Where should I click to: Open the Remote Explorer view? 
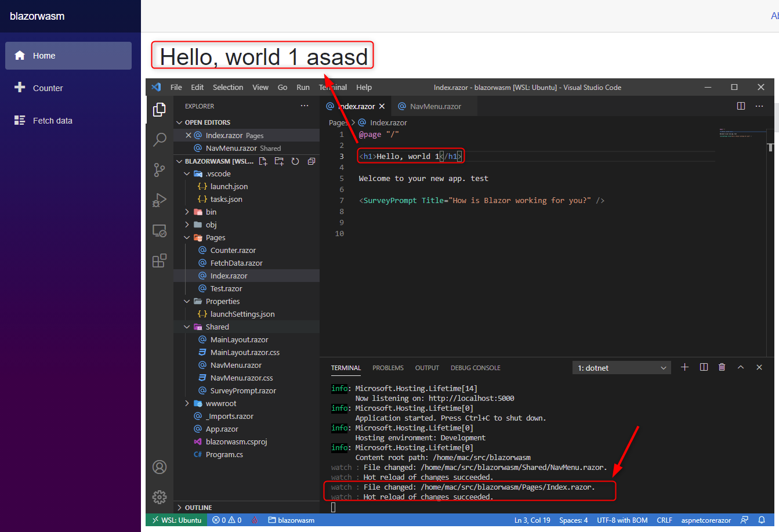tap(160, 230)
